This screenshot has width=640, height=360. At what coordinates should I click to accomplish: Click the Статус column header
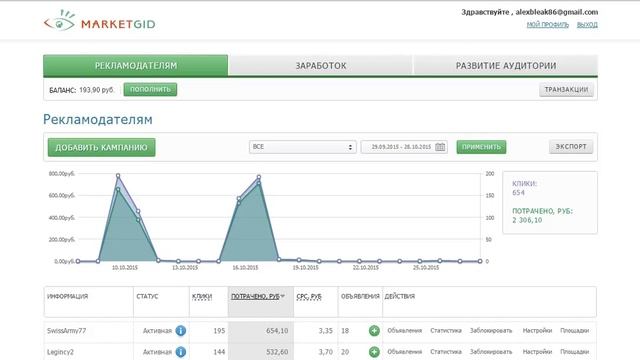coord(147,296)
